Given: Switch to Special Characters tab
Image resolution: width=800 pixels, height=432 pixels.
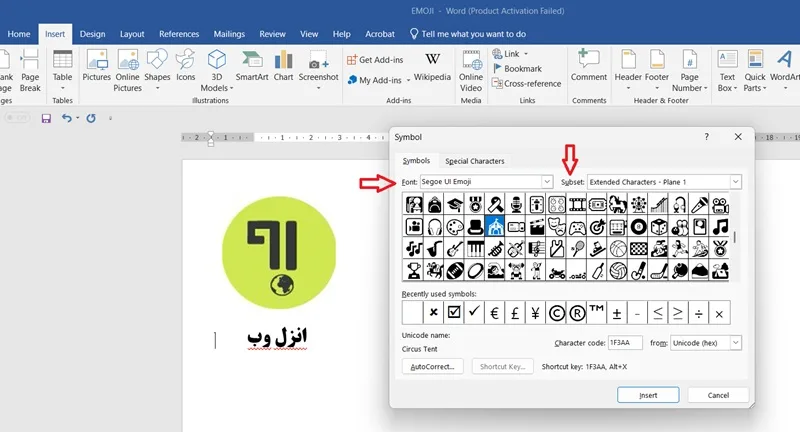Looking at the screenshot, I should coord(474,161).
